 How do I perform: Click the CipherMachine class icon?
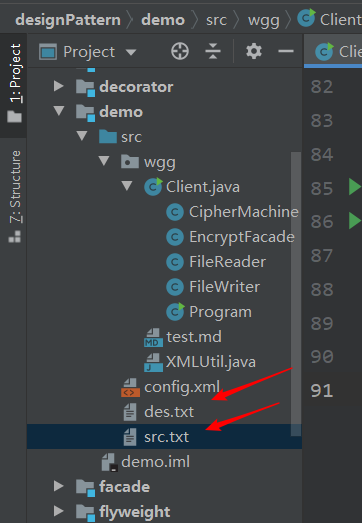click(x=175, y=212)
